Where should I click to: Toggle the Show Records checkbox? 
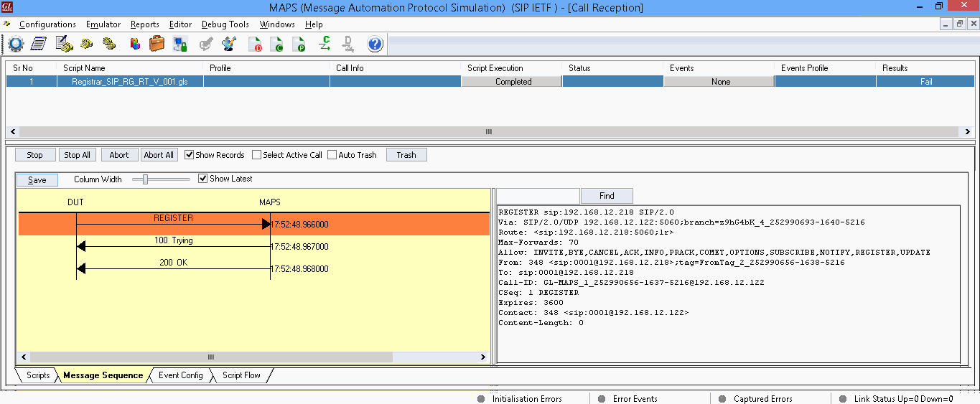click(189, 155)
